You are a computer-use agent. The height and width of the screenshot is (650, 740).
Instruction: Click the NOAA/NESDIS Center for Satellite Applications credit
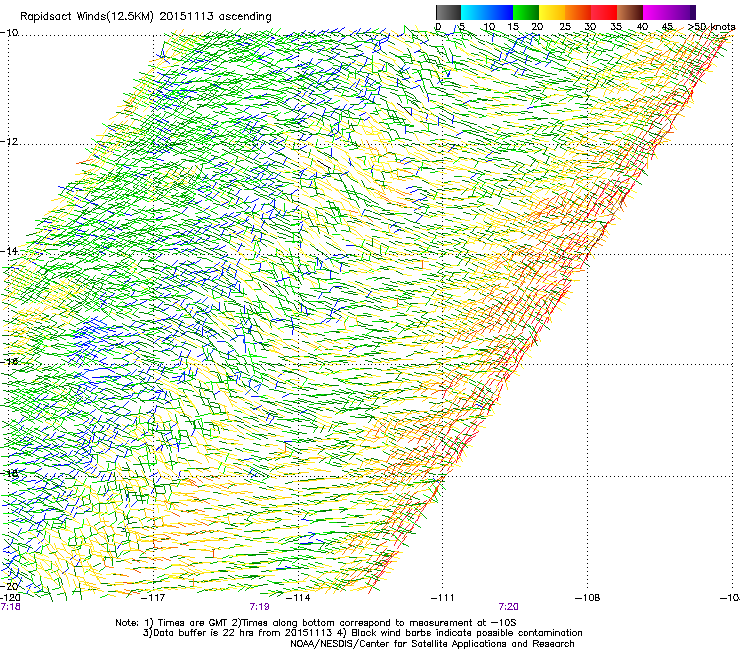[x=432, y=644]
